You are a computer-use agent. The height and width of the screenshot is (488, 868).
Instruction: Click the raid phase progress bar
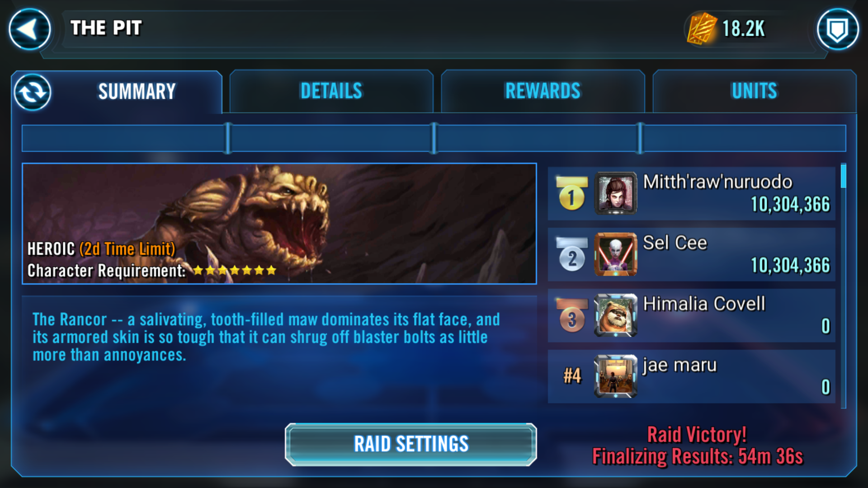[x=434, y=138]
